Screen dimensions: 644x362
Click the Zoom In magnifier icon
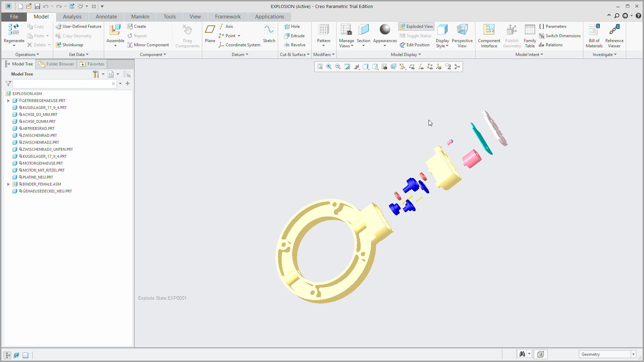329,67
